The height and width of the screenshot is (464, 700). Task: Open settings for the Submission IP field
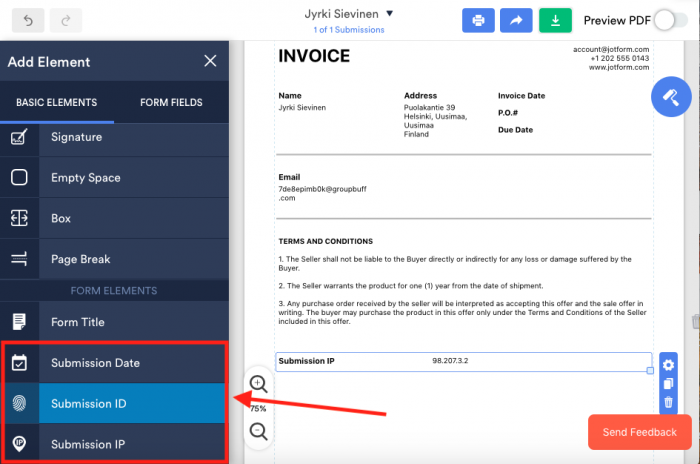pyautogui.click(x=668, y=365)
